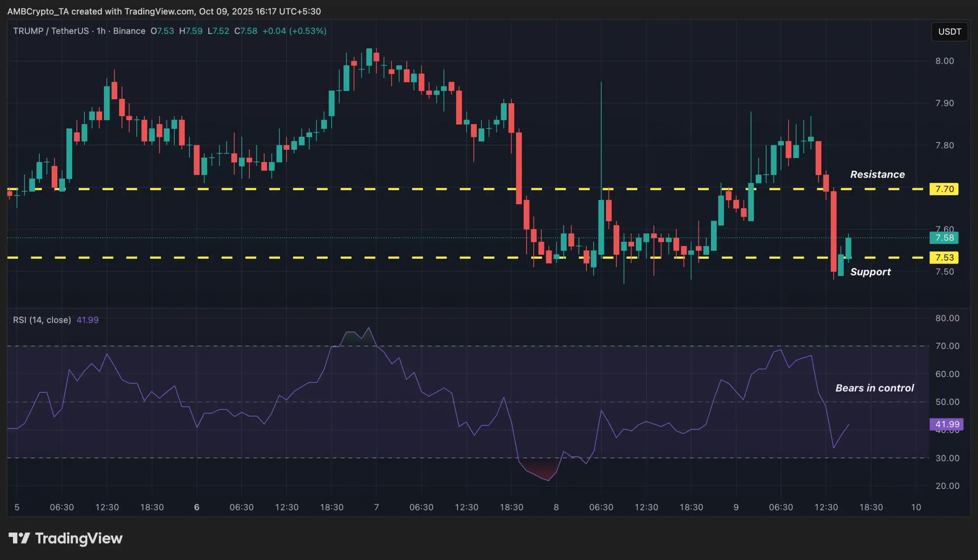Click the date 8 on time axis
The height and width of the screenshot is (560, 978).
pyautogui.click(x=556, y=507)
